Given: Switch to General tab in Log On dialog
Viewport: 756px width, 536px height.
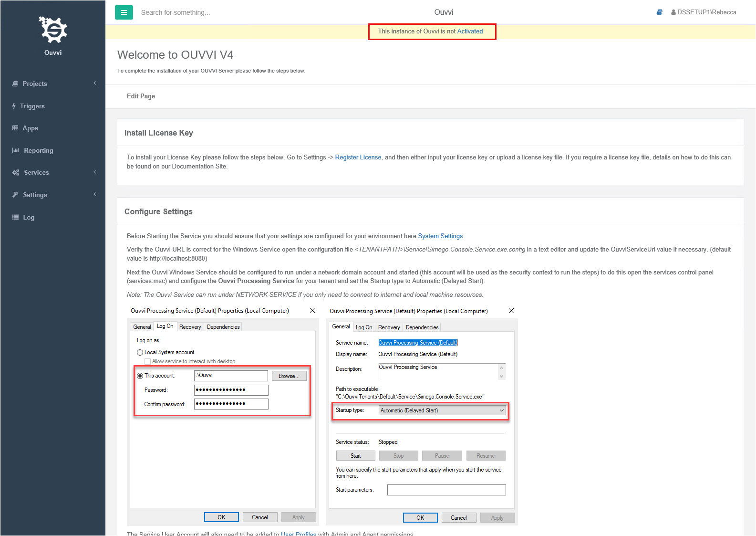Looking at the screenshot, I should [142, 327].
